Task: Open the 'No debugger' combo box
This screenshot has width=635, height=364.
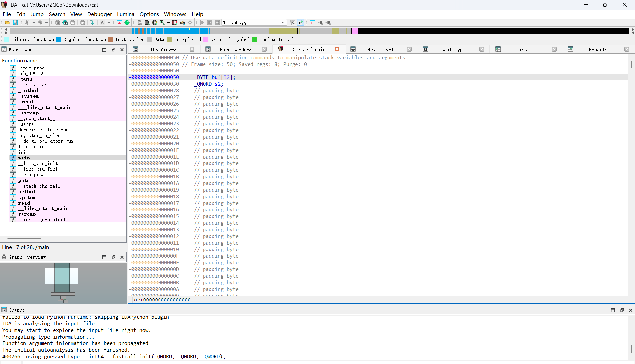Action: point(254,23)
